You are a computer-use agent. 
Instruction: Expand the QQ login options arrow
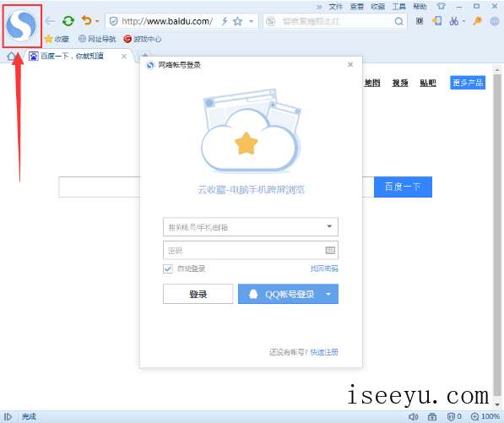coord(328,294)
